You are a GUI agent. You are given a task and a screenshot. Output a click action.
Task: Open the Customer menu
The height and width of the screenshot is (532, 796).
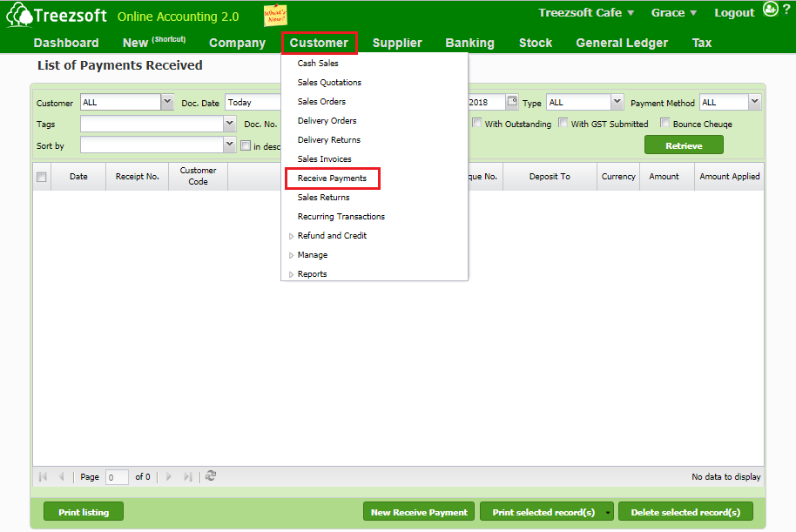[x=319, y=43]
